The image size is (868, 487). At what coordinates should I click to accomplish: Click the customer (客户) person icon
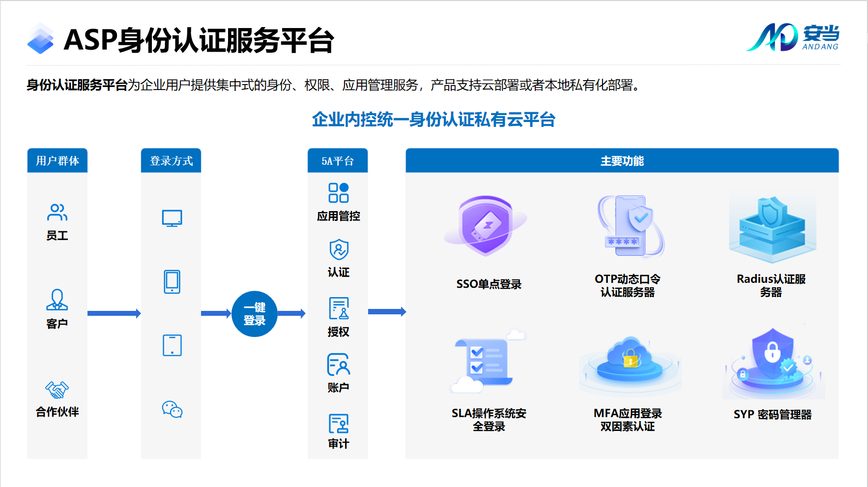click(x=57, y=300)
